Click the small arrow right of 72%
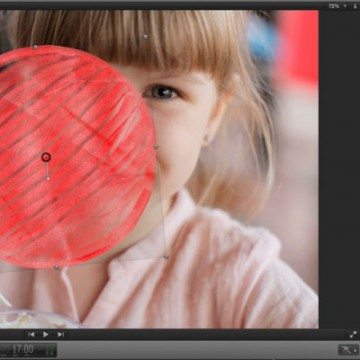The image size is (360, 360). coord(345,6)
